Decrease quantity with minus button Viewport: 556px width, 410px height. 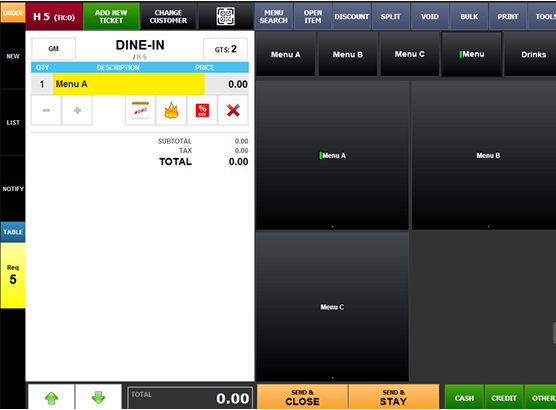46,110
